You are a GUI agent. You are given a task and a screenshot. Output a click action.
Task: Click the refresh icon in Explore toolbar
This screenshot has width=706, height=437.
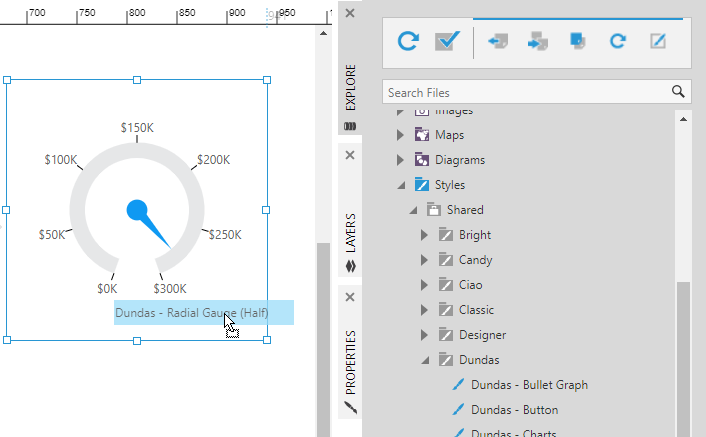(x=408, y=41)
